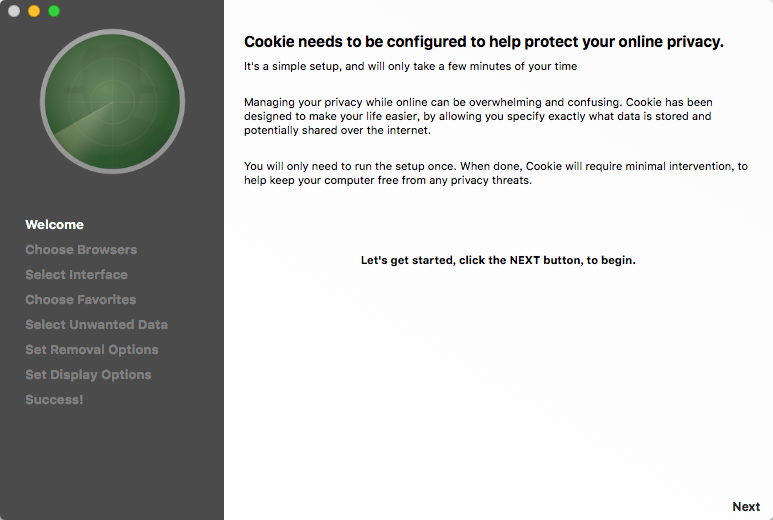The image size is (773, 520).
Task: Click the Next button to begin setup
Action: click(x=746, y=507)
